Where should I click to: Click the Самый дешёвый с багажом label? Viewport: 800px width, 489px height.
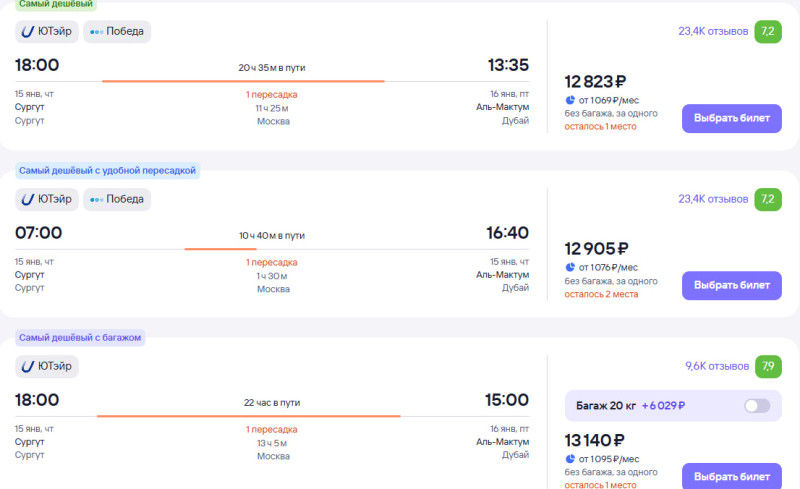(x=80, y=338)
